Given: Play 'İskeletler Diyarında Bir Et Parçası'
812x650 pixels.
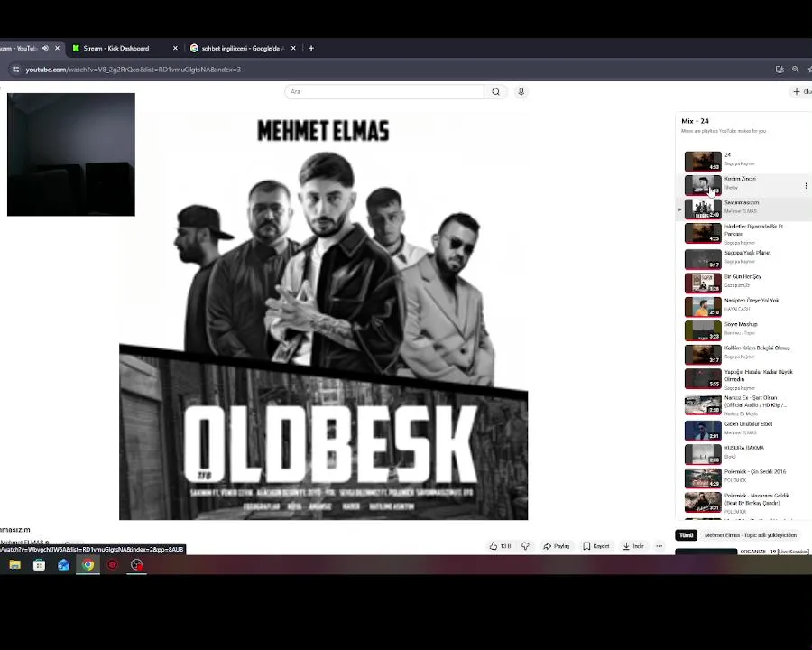Looking at the screenshot, I should click(743, 233).
